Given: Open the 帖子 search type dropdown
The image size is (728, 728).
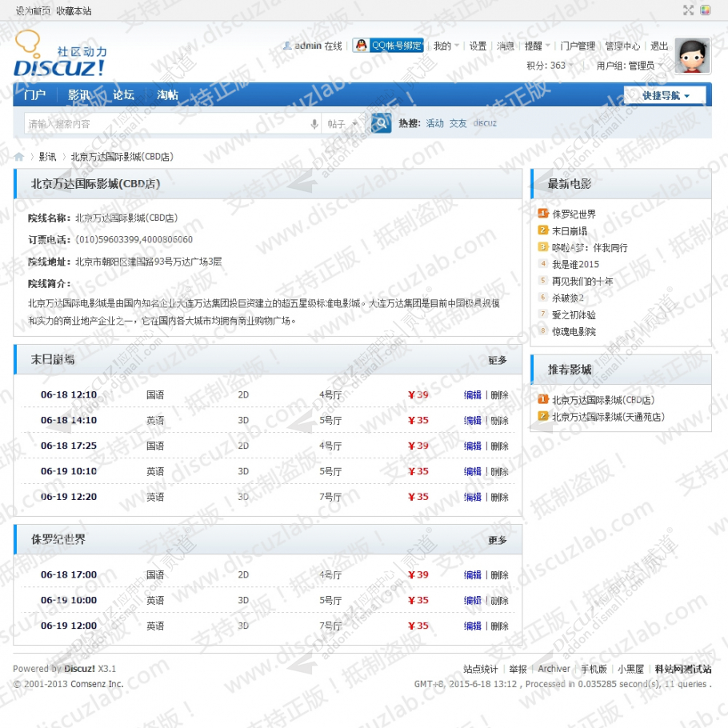Looking at the screenshot, I should pos(342,124).
